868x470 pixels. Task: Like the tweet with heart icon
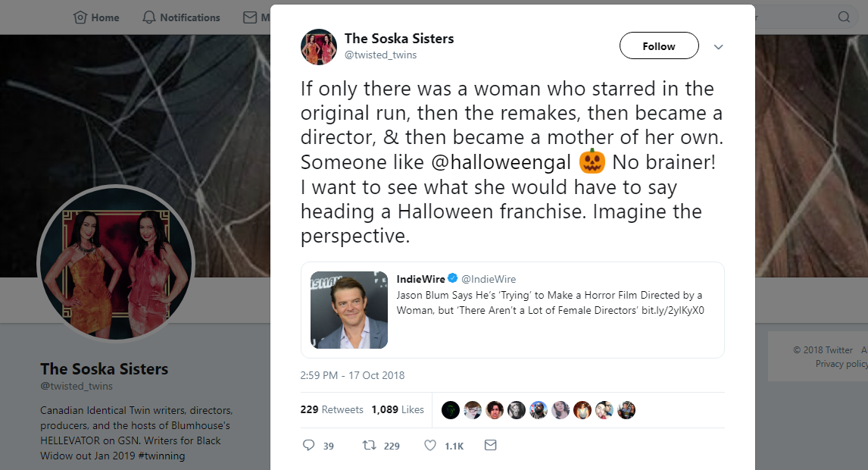click(x=430, y=446)
